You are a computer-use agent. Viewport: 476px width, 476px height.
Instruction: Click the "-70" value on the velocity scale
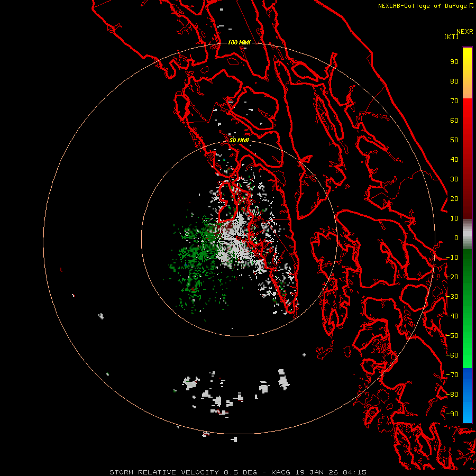pyautogui.click(x=452, y=375)
